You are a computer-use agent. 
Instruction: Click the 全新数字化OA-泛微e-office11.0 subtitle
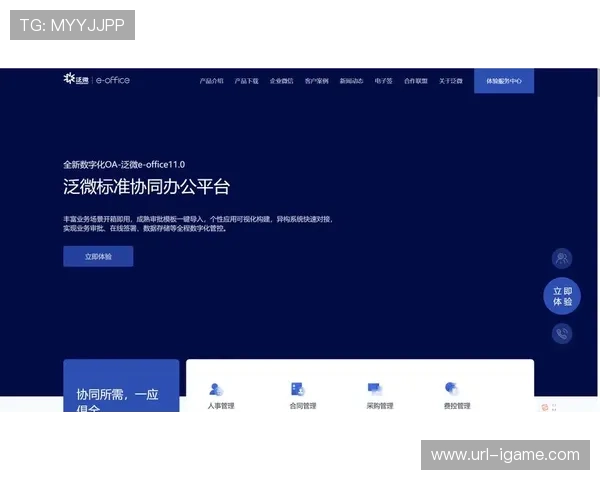(x=124, y=165)
